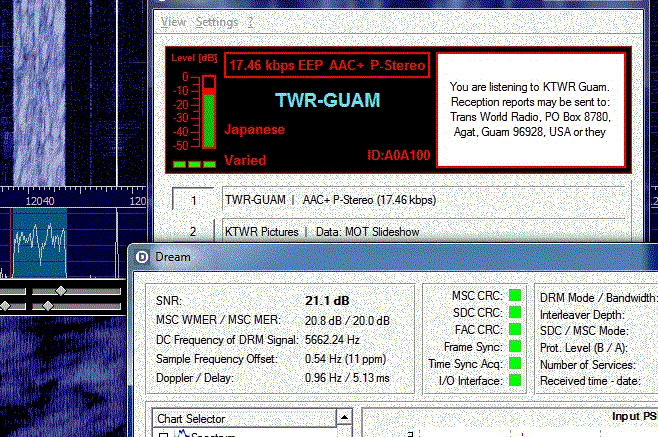This screenshot has height=437, width=658.
Task: Click upper right slider handle in SDR window
Action: pyautogui.click(x=61, y=290)
